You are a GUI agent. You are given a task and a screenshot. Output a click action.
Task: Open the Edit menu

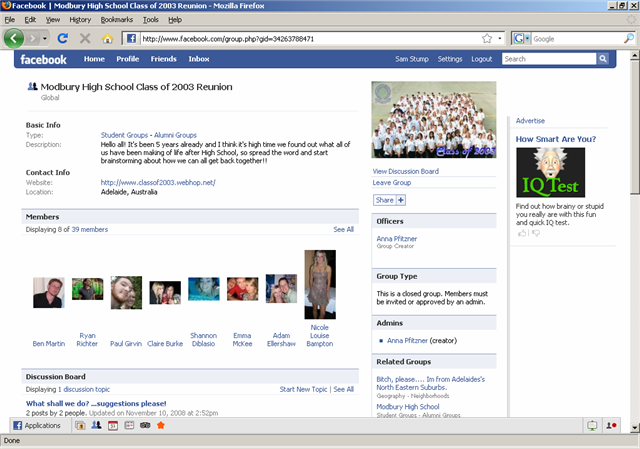pyautogui.click(x=30, y=20)
